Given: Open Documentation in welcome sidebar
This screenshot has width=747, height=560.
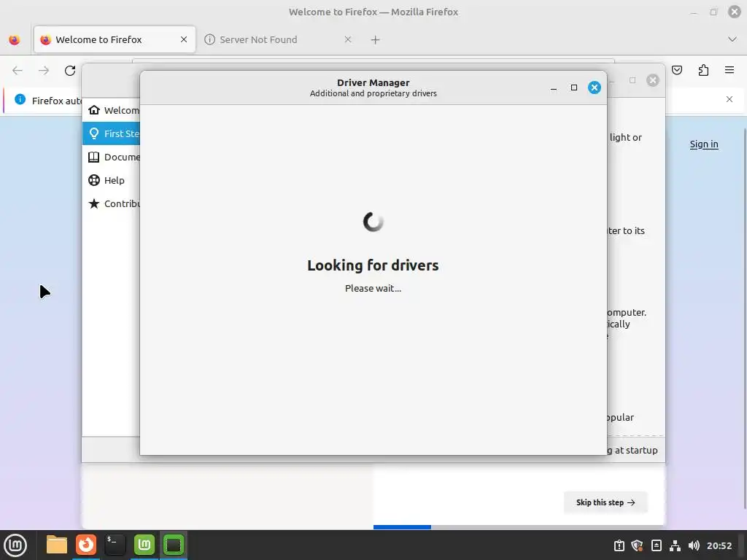Looking at the screenshot, I should pyautogui.click(x=111, y=157).
